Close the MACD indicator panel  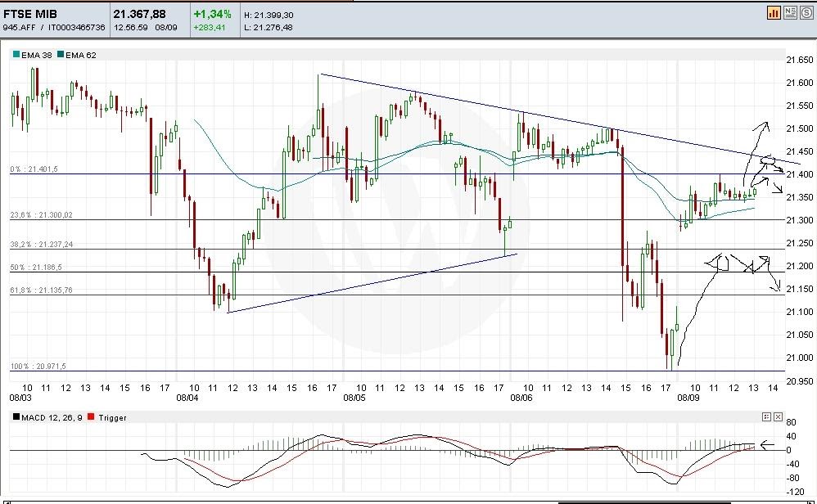coord(778,417)
